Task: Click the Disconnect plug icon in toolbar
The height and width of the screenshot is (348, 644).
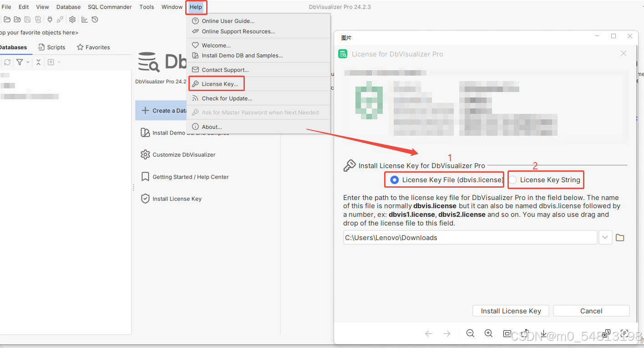Action: tap(60, 20)
